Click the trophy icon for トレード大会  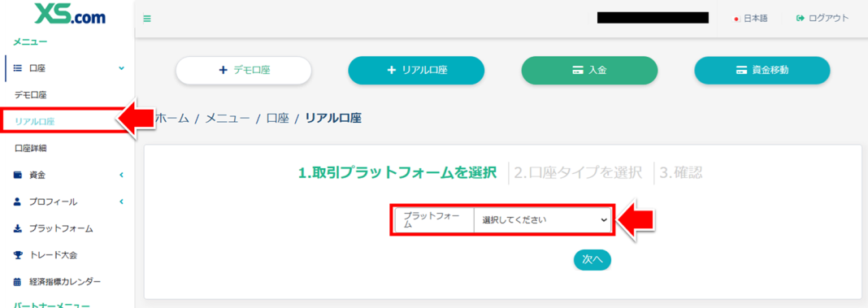[17, 255]
